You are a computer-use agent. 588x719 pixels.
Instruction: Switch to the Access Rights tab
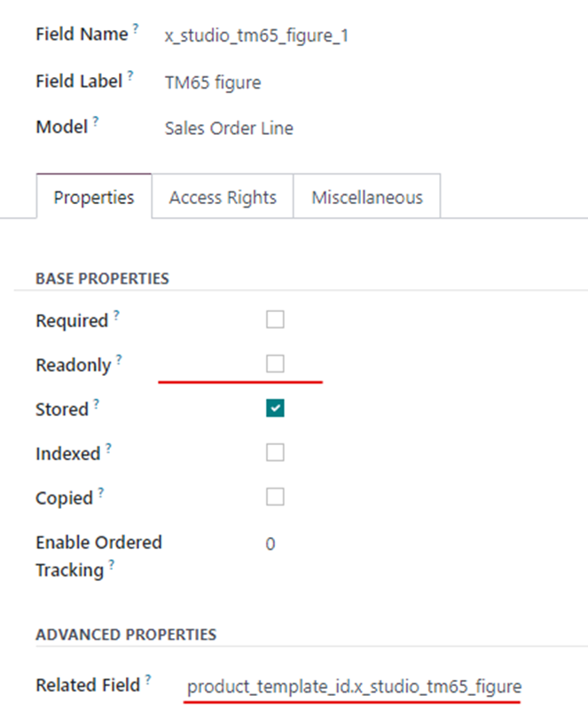point(223,197)
